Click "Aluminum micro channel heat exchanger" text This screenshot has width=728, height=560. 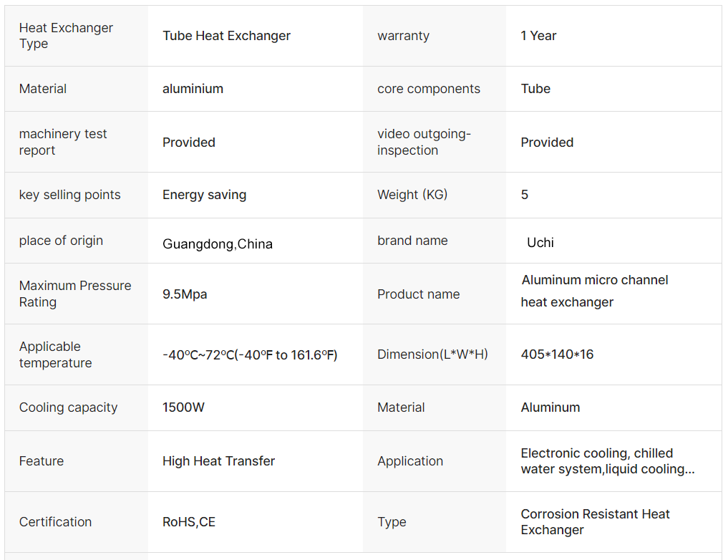coord(594,291)
